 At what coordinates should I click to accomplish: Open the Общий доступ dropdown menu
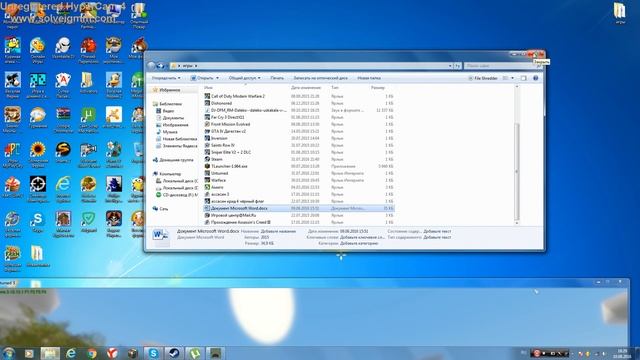[244, 78]
